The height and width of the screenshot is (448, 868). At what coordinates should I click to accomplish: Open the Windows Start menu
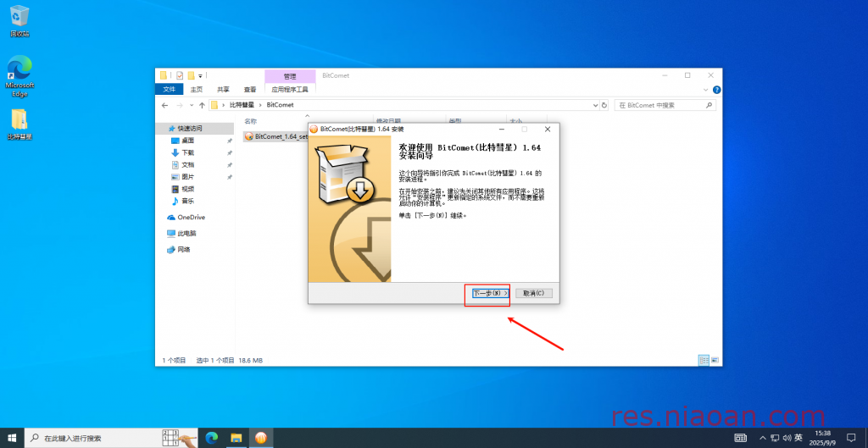tap(12, 438)
